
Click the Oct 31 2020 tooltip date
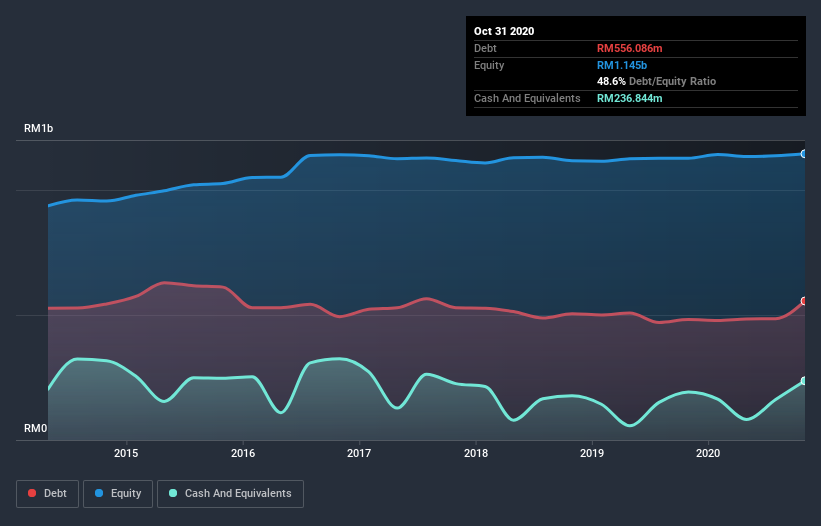tap(504, 31)
